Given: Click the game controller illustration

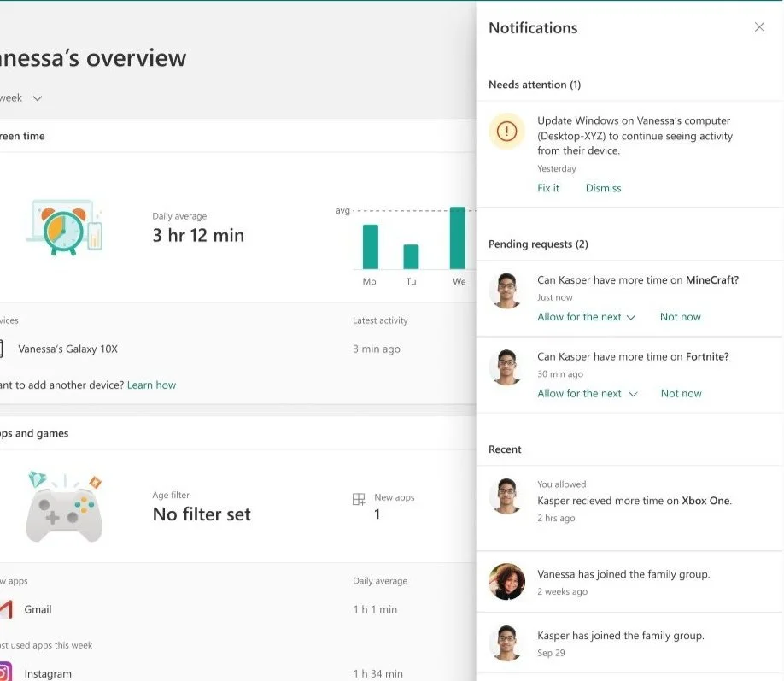Looking at the screenshot, I should pyautogui.click(x=64, y=507).
